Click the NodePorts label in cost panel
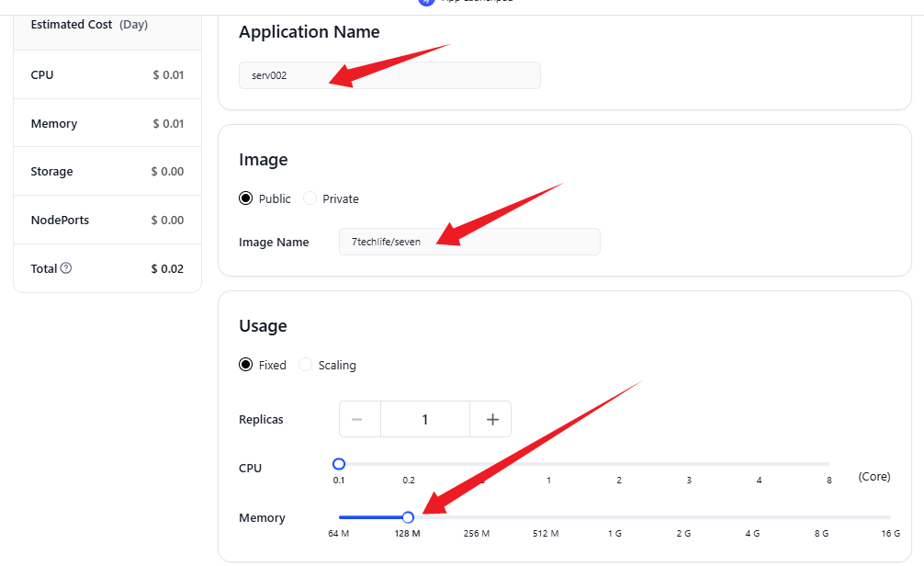This screenshot has width=924, height=566. (60, 220)
